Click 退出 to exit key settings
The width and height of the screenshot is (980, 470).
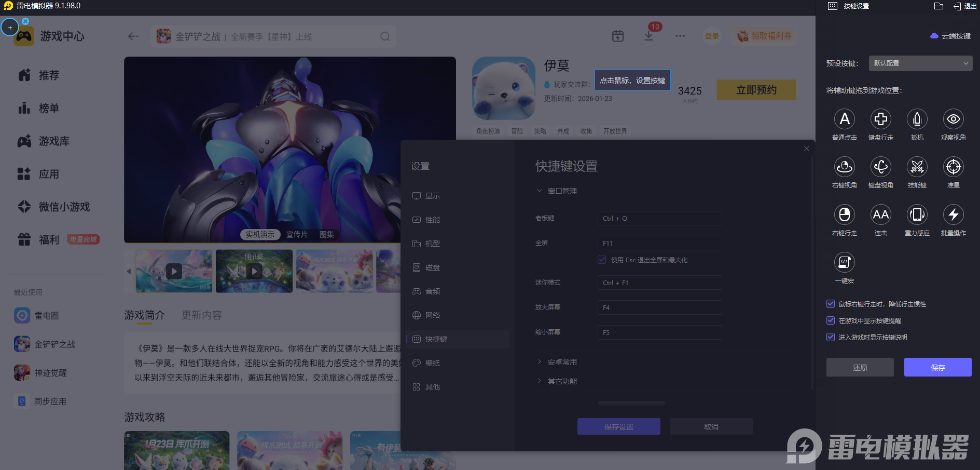point(965,6)
